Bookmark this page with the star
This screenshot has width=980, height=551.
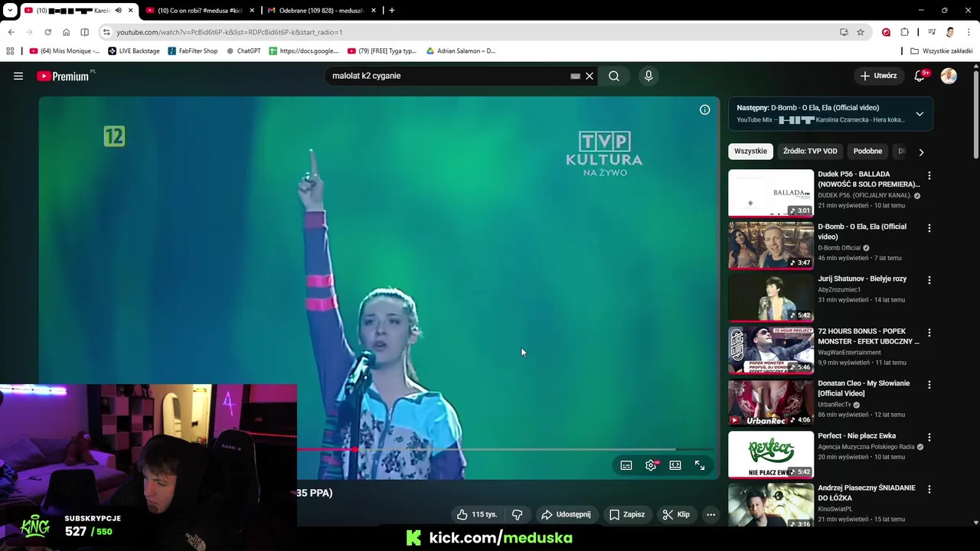(861, 32)
